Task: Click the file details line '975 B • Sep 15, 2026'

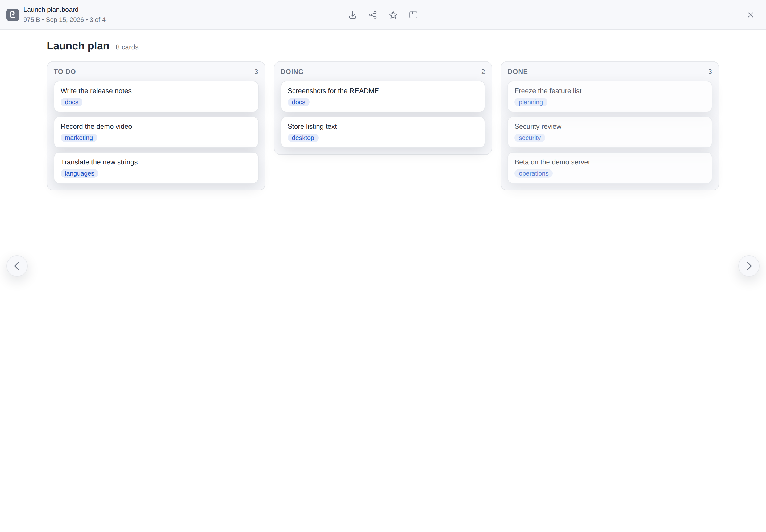Action: coord(53,20)
